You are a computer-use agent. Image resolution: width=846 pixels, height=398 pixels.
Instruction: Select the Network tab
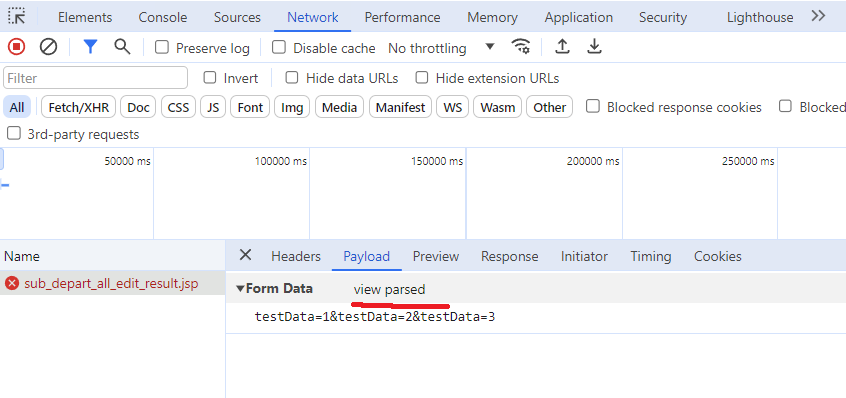(x=313, y=17)
